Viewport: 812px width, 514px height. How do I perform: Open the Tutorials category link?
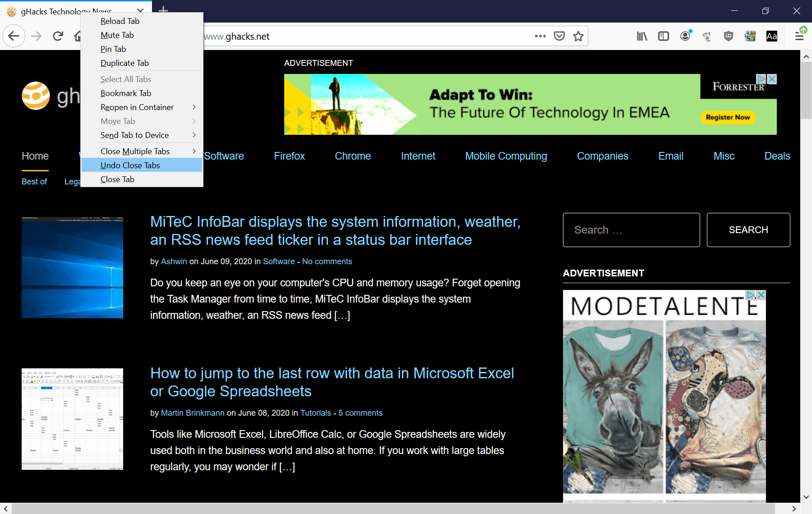(x=316, y=413)
